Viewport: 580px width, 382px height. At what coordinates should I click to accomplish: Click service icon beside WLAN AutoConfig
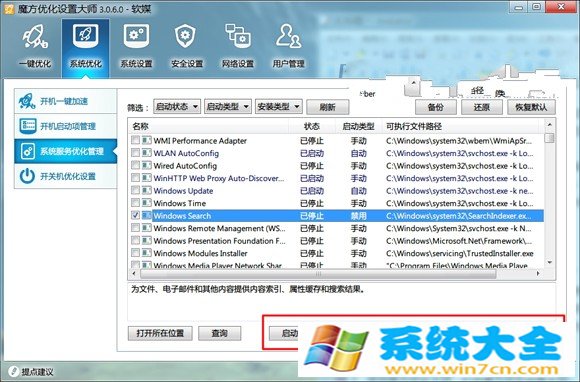[146, 153]
